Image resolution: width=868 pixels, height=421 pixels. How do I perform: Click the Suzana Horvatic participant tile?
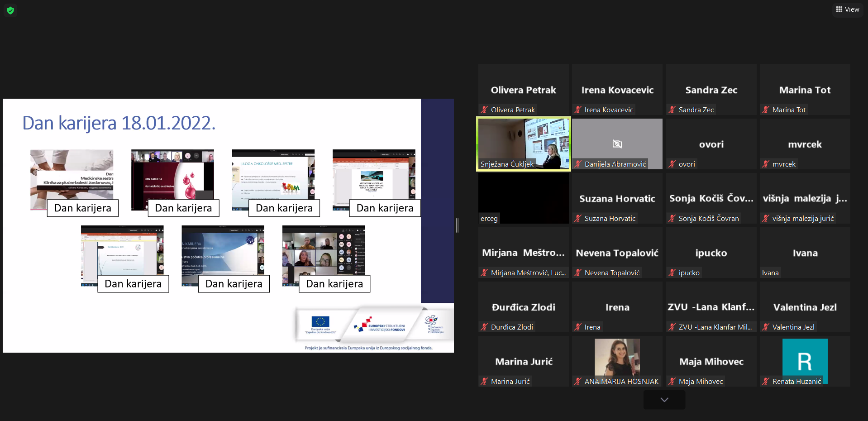(617, 198)
